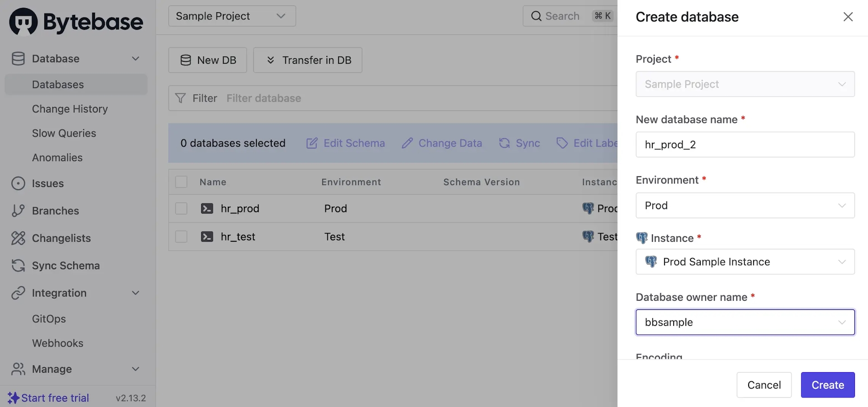868x407 pixels.
Task: Click the New DB button
Action: 208,60
